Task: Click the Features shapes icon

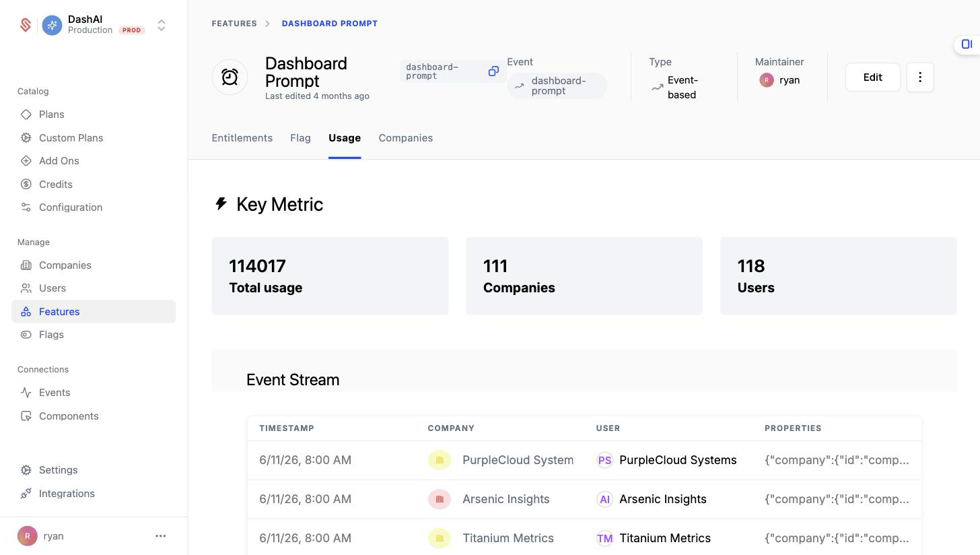Action: tap(26, 312)
